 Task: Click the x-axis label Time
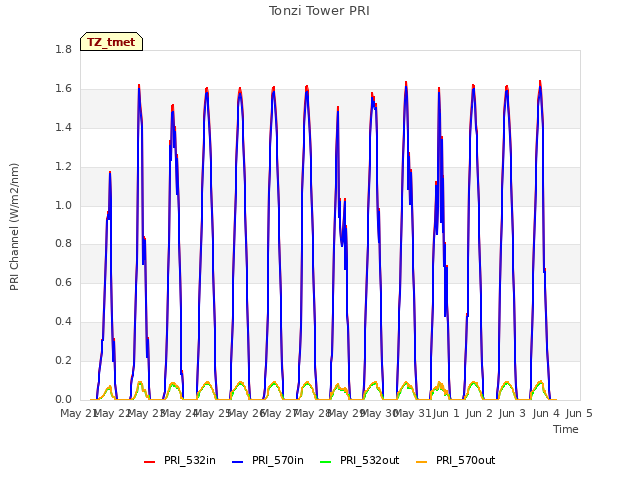565,429
